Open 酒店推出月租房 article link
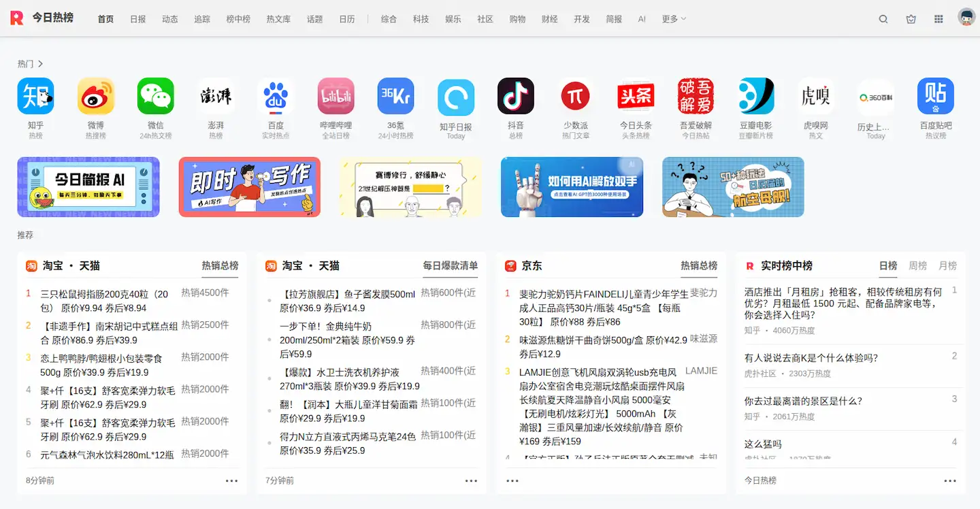 point(844,303)
